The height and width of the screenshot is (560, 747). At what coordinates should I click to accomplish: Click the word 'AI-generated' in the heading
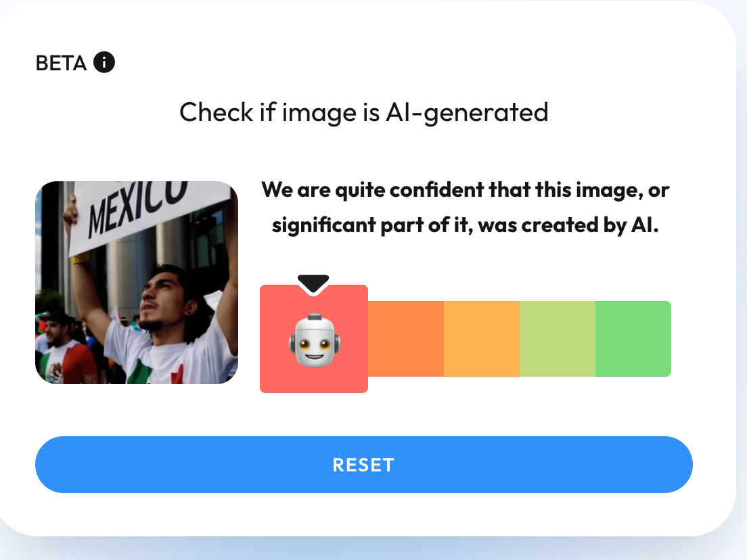pyautogui.click(x=467, y=114)
